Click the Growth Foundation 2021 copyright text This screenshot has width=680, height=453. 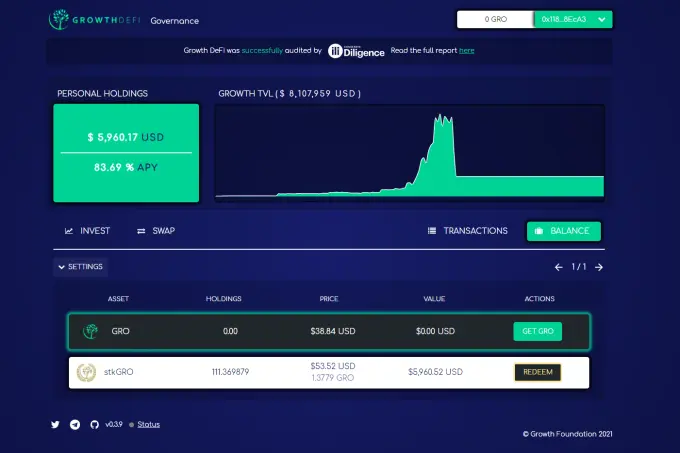click(568, 434)
